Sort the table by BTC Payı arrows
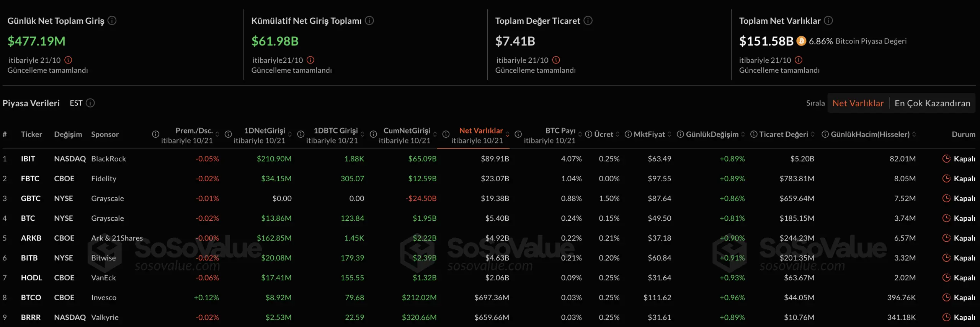980x327 pixels. pos(580,134)
